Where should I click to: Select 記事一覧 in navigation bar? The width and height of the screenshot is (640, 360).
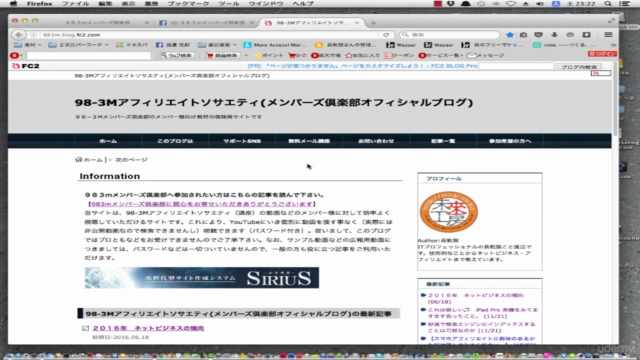point(443,141)
